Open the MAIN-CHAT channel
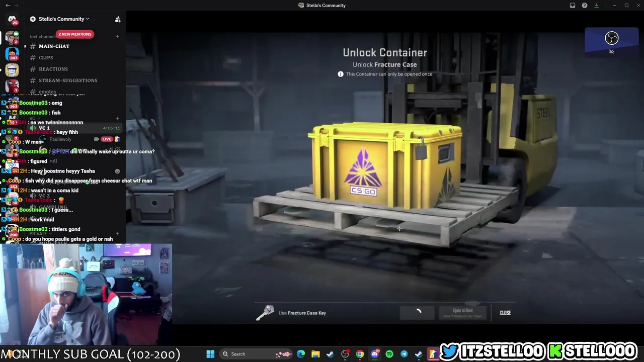 coord(54,46)
